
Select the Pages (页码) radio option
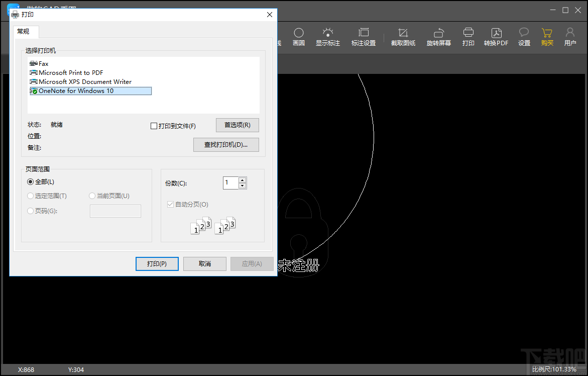pos(30,211)
